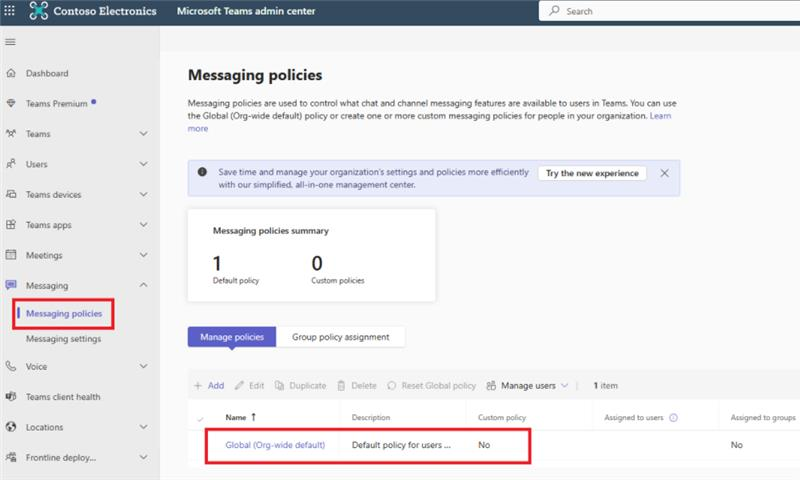Click Try the new experience button
This screenshot has height=480, width=800.
click(x=592, y=173)
